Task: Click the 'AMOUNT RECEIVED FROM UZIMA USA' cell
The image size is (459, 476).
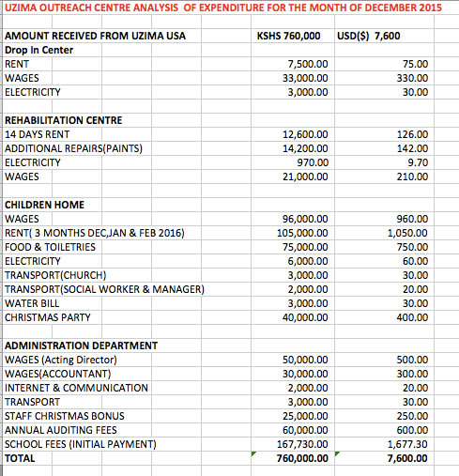Action: (x=95, y=36)
